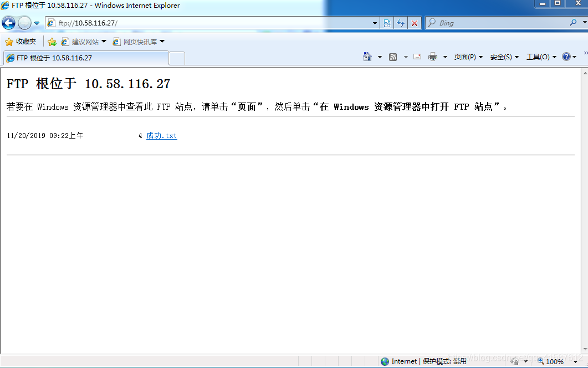
Task: Click the vertical scrollbar up arrow
Action: coord(585,73)
